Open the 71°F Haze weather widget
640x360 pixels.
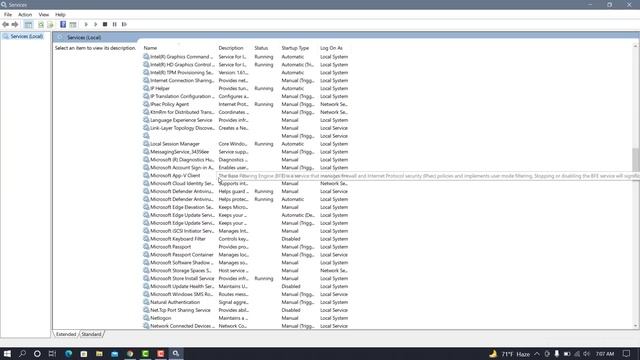(510, 354)
